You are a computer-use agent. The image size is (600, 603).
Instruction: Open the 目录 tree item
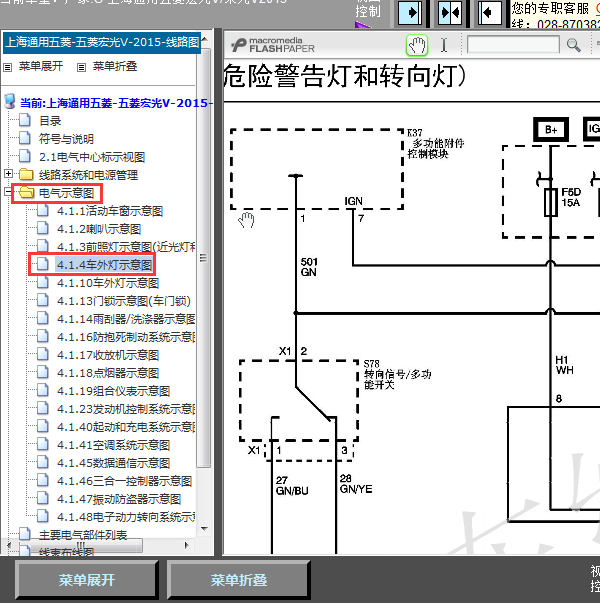[x=50, y=121]
